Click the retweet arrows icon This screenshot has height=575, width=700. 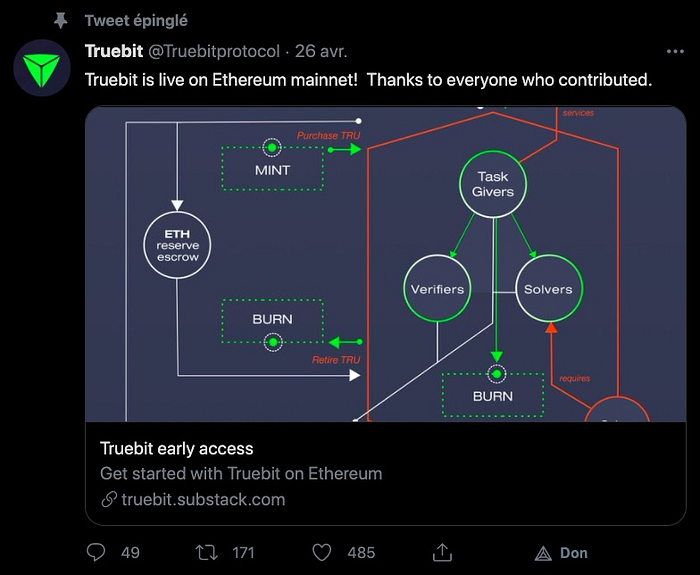(x=207, y=553)
